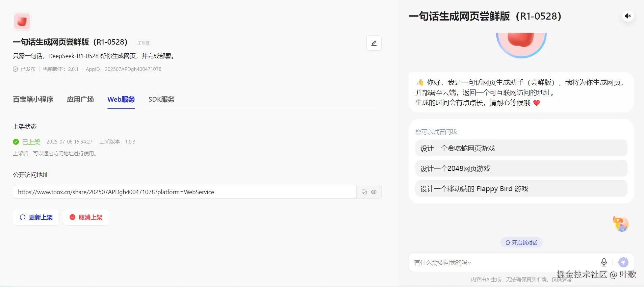
Task: Choose suggestion 设计一个贪吃蛇网页游戏
Action: click(521, 148)
